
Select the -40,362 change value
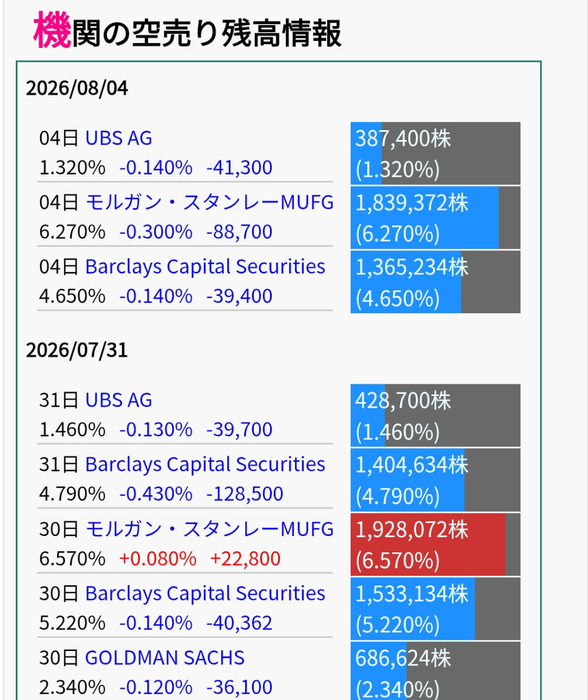pos(239,623)
